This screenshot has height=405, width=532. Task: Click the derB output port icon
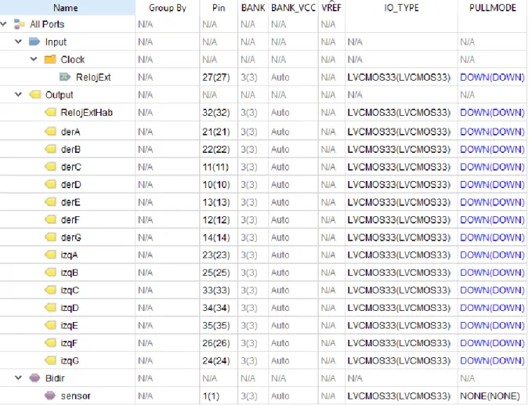51,149
